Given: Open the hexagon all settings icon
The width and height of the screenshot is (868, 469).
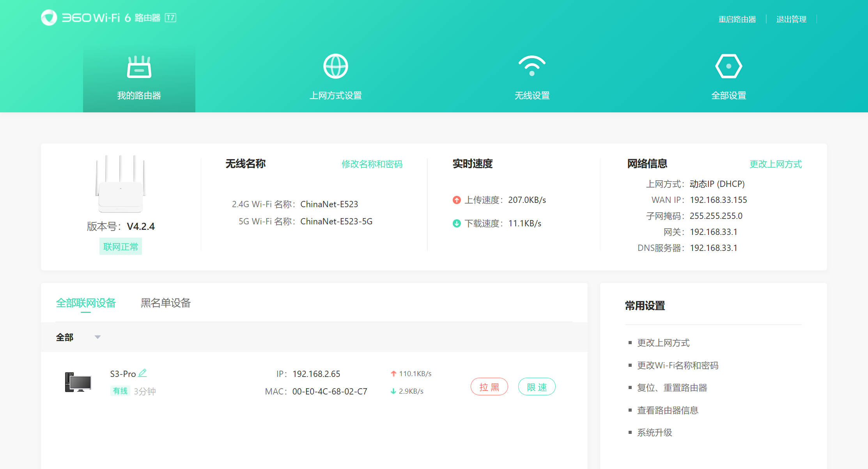Looking at the screenshot, I should coord(728,66).
